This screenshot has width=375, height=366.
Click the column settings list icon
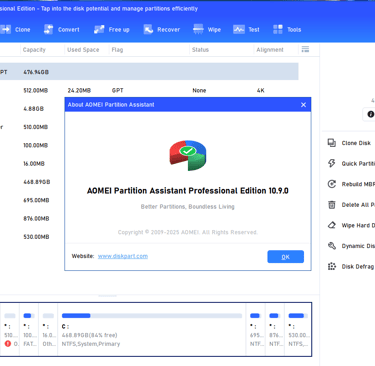pos(305,49)
